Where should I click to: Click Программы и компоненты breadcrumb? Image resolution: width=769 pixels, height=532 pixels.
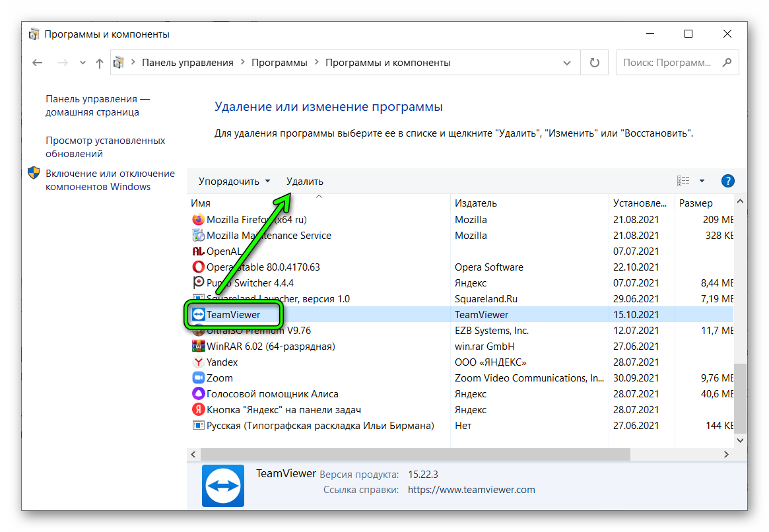point(388,63)
